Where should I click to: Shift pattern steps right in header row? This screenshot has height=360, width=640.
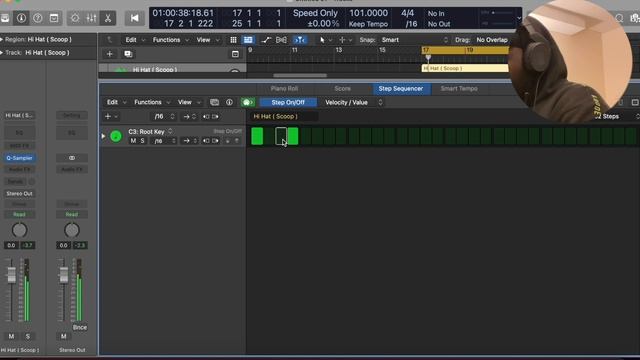pos(215,117)
